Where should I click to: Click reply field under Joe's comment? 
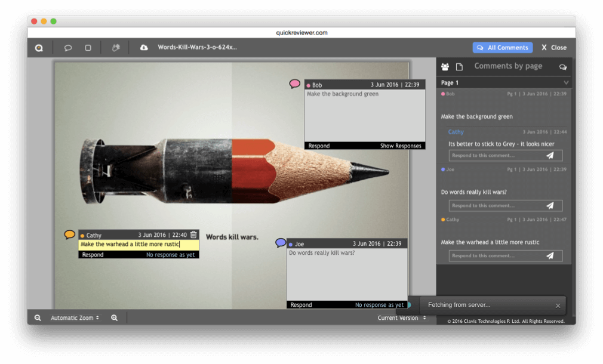click(497, 206)
